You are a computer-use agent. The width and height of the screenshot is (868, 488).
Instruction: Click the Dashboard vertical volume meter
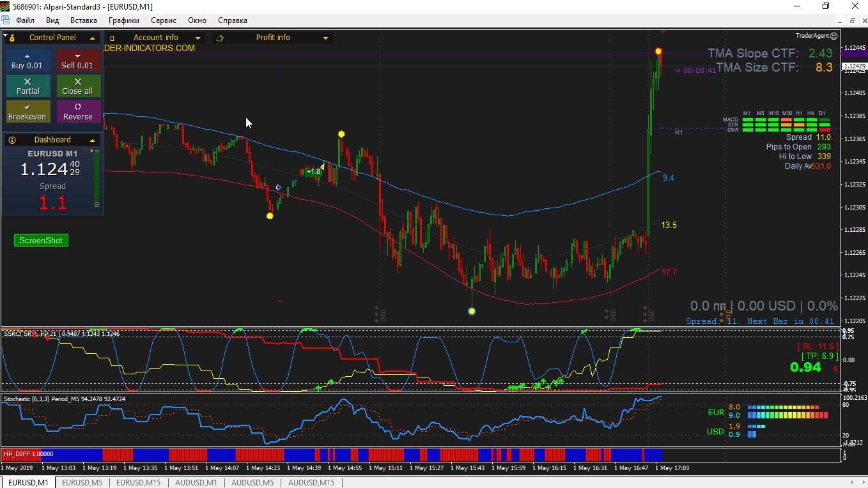click(x=97, y=178)
